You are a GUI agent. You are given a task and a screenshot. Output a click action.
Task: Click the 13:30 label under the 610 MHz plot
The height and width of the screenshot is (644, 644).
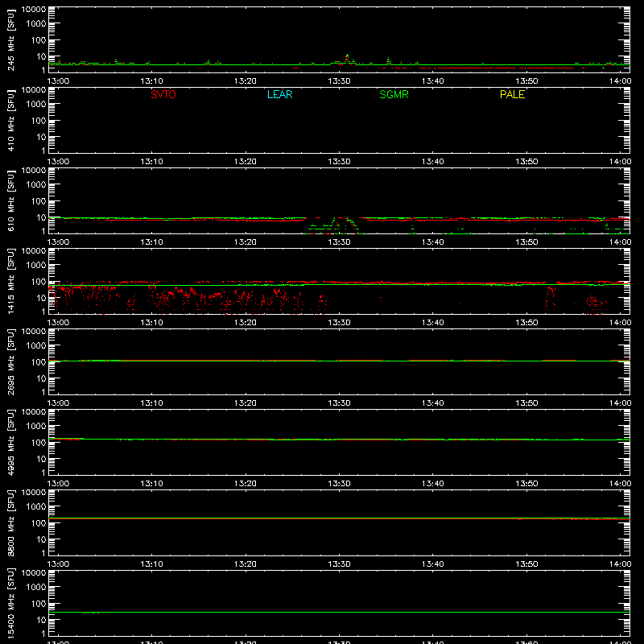click(339, 242)
